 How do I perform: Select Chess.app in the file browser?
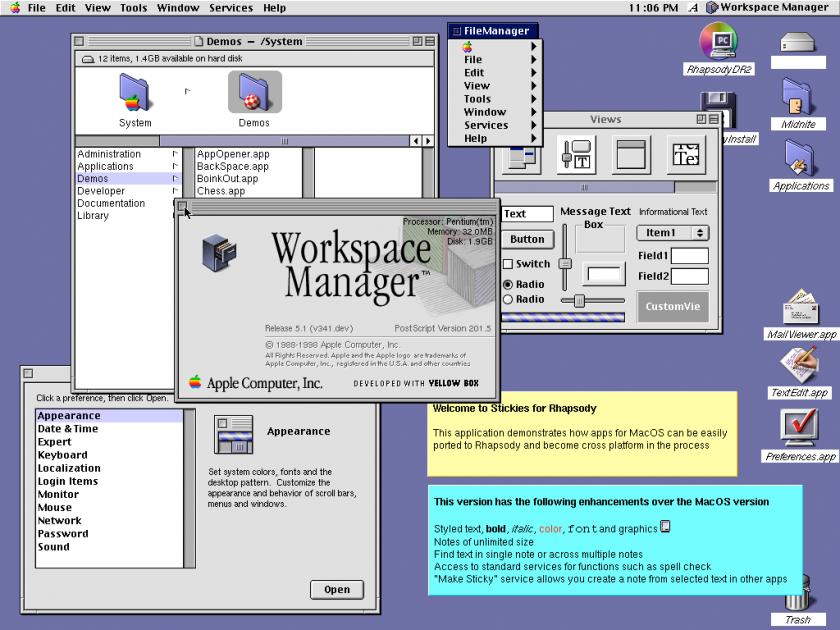(x=248, y=191)
